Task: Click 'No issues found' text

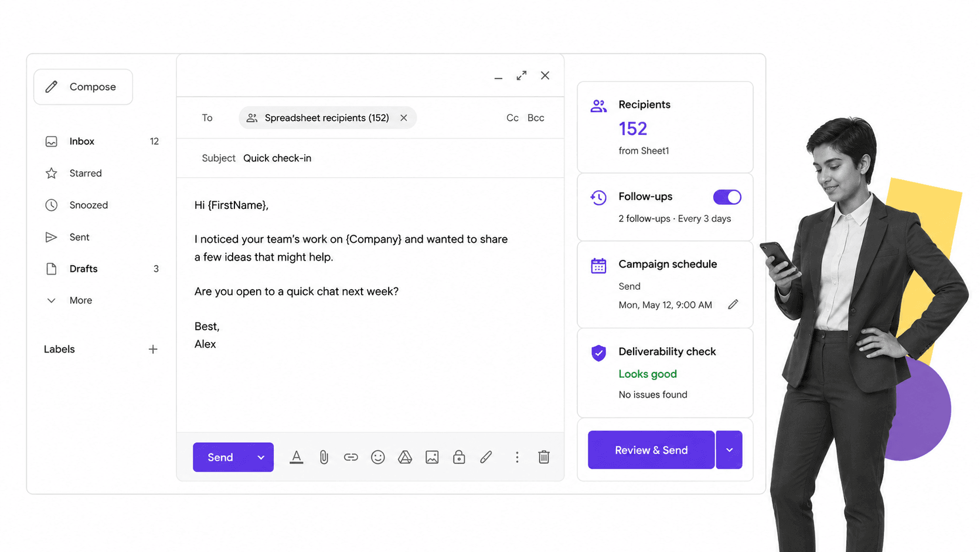Action: coord(653,395)
